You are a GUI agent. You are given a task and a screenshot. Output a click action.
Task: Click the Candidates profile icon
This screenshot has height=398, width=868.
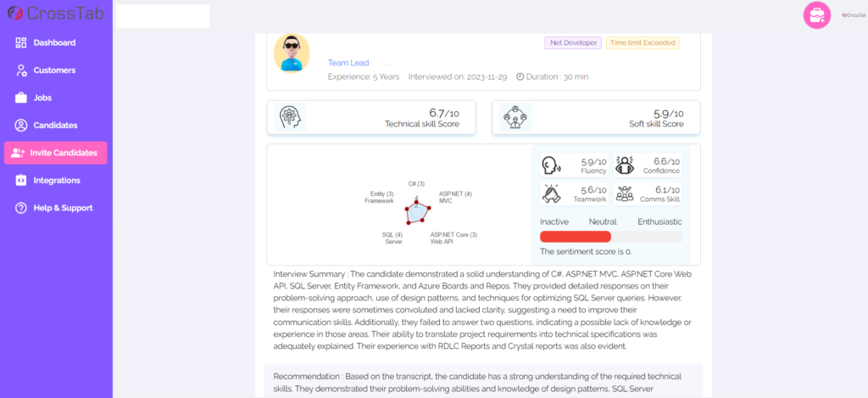tap(21, 126)
